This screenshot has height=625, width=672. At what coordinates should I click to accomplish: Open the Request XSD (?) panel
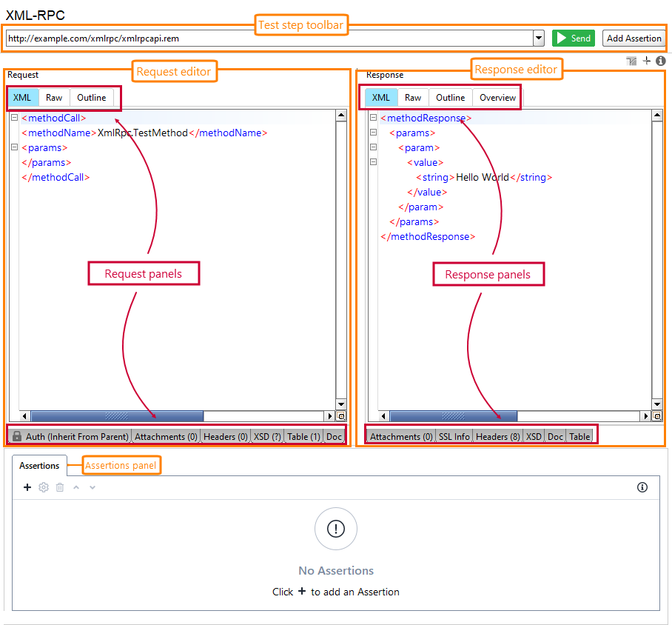(x=267, y=436)
